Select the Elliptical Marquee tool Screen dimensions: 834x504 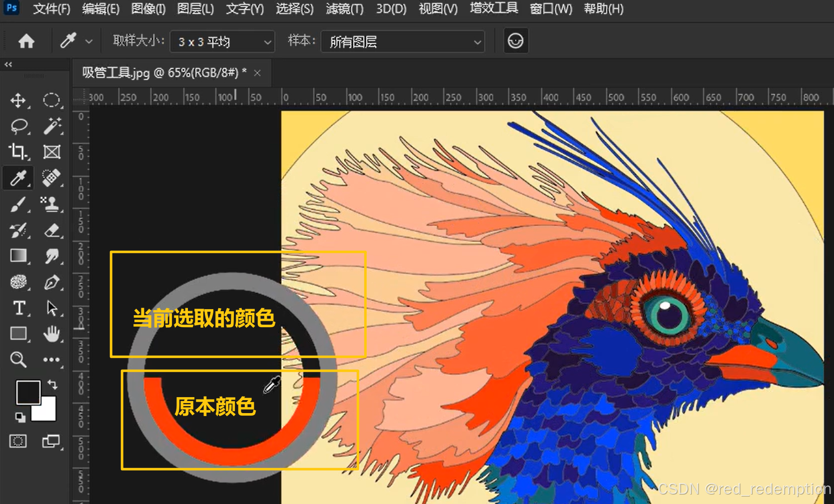51,100
